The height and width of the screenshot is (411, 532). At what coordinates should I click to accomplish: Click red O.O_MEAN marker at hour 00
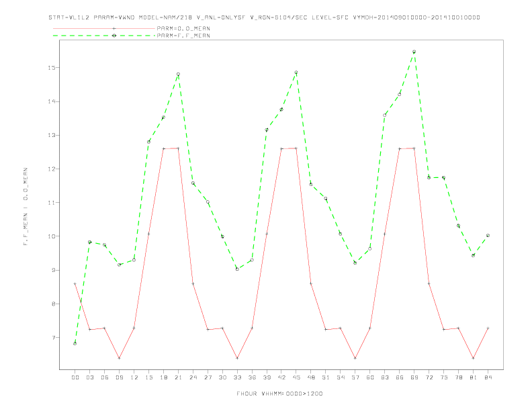(75, 284)
